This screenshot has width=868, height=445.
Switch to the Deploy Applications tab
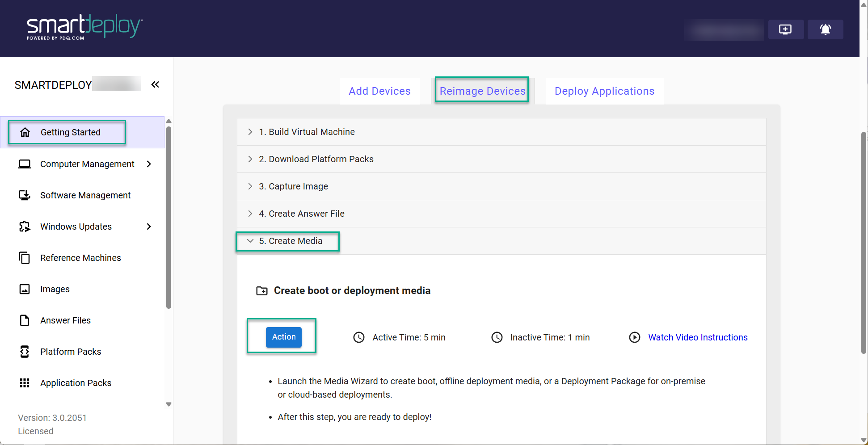[x=604, y=91]
